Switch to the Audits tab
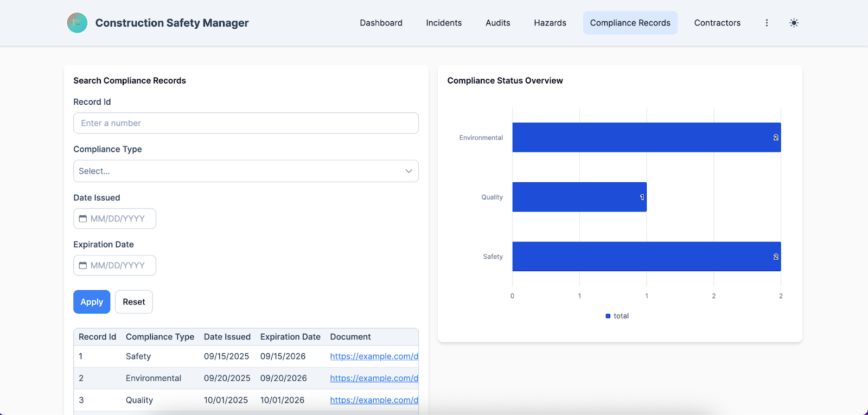The width and height of the screenshot is (868, 415). pos(497,23)
